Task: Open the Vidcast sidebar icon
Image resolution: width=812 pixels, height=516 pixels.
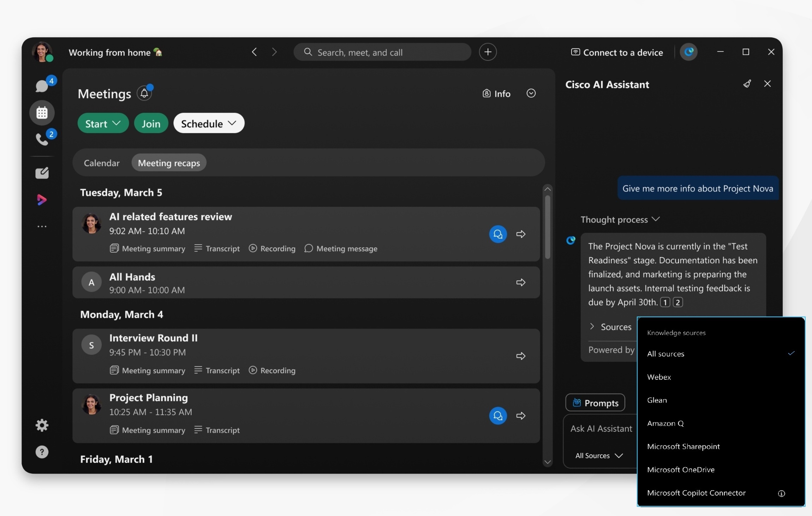Action: pos(42,199)
